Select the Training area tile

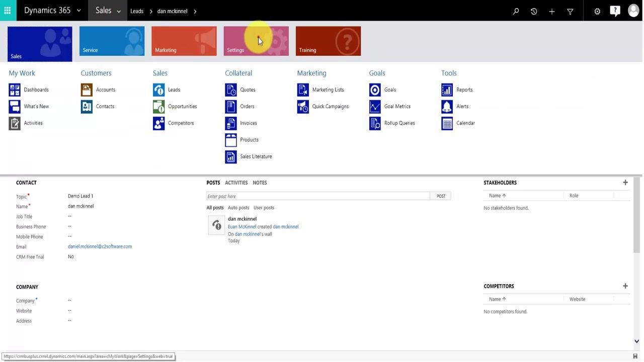click(x=328, y=41)
